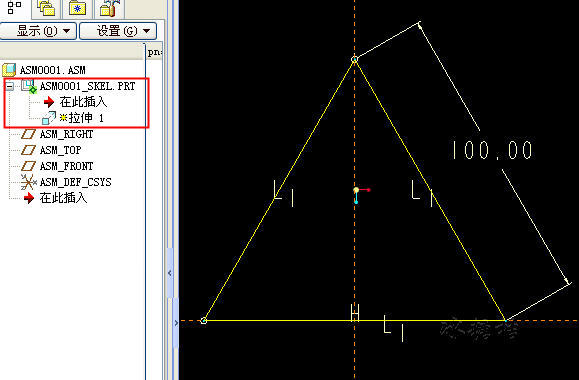Open the 显示 (Show) dropdown button

pos(38,31)
